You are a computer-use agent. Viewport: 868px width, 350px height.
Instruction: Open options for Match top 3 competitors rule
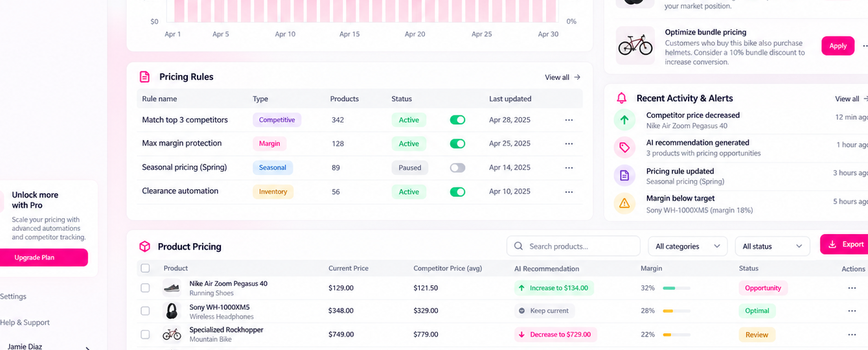569,120
